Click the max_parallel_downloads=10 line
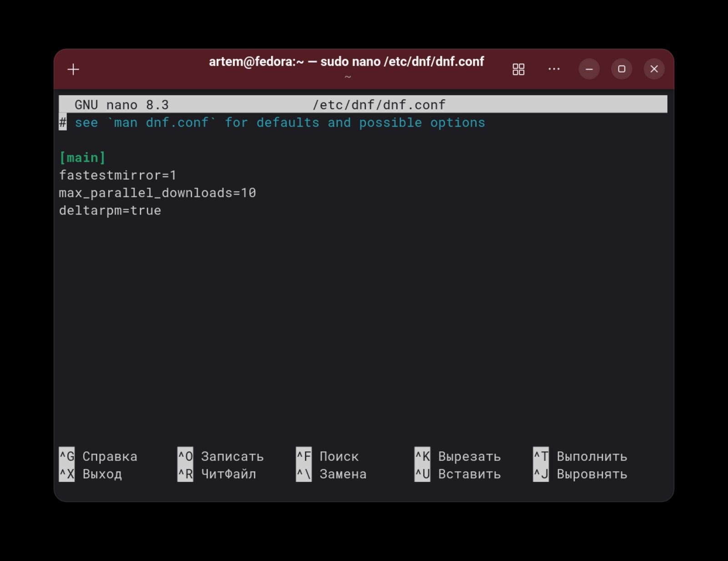728x561 pixels. pos(157,193)
